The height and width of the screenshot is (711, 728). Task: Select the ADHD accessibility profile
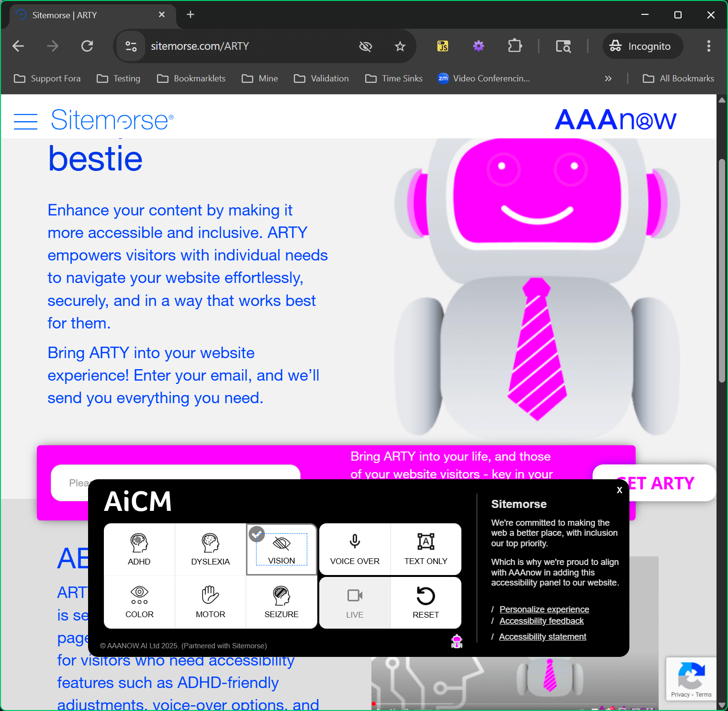pos(139,550)
